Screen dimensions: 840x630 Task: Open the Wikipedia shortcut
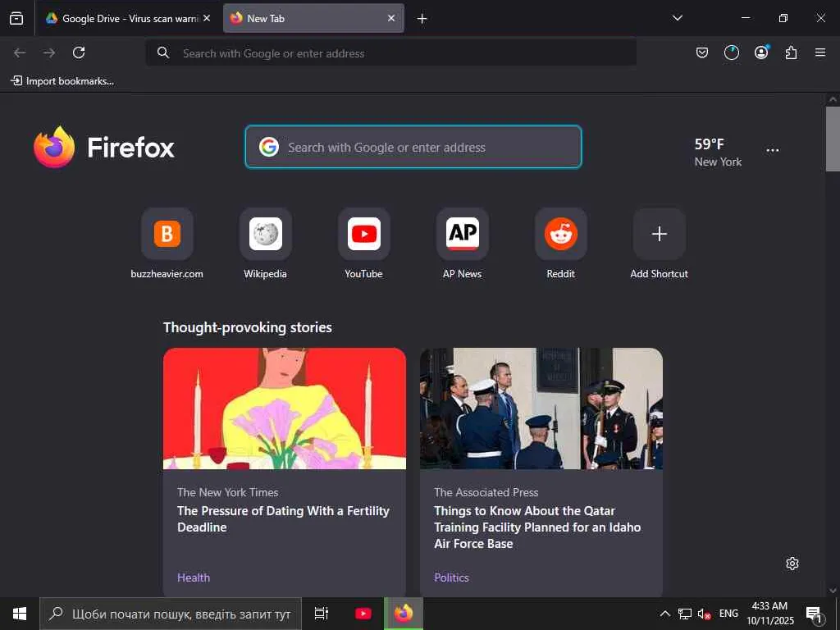click(x=265, y=244)
